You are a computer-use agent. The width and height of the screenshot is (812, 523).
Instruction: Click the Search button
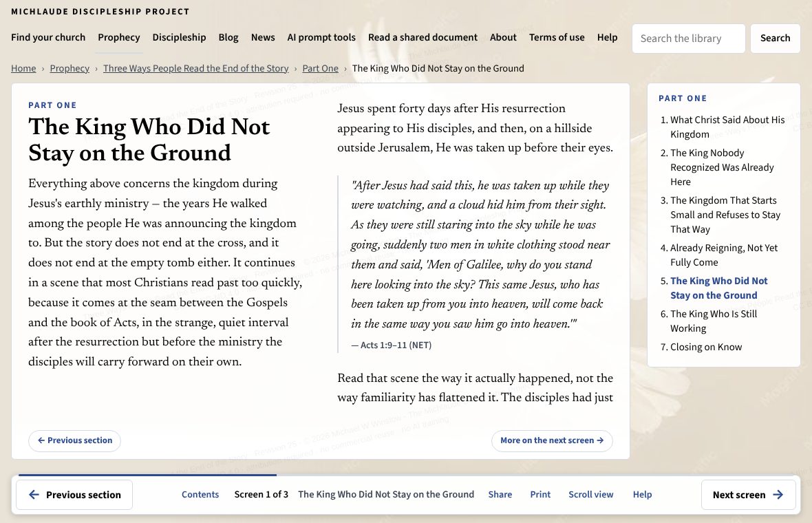click(776, 39)
